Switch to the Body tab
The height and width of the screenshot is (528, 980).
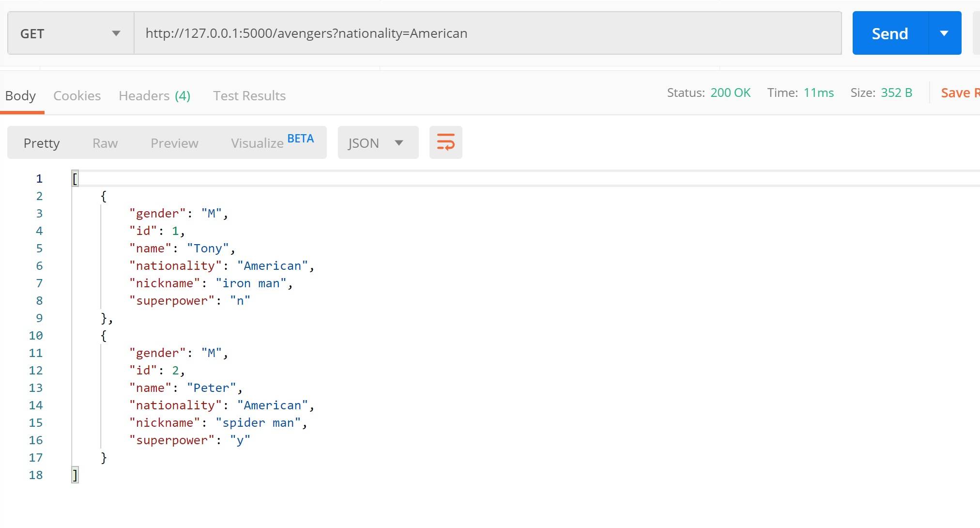pos(20,95)
